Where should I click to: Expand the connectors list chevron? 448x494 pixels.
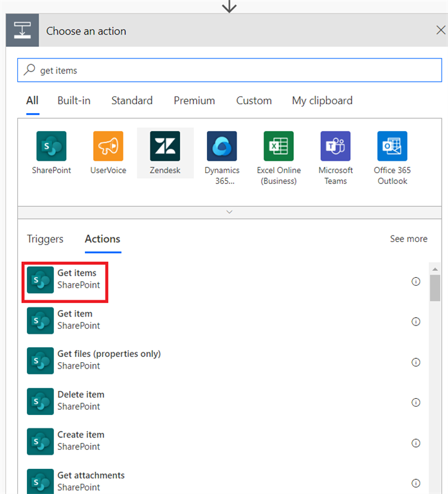[229, 212]
